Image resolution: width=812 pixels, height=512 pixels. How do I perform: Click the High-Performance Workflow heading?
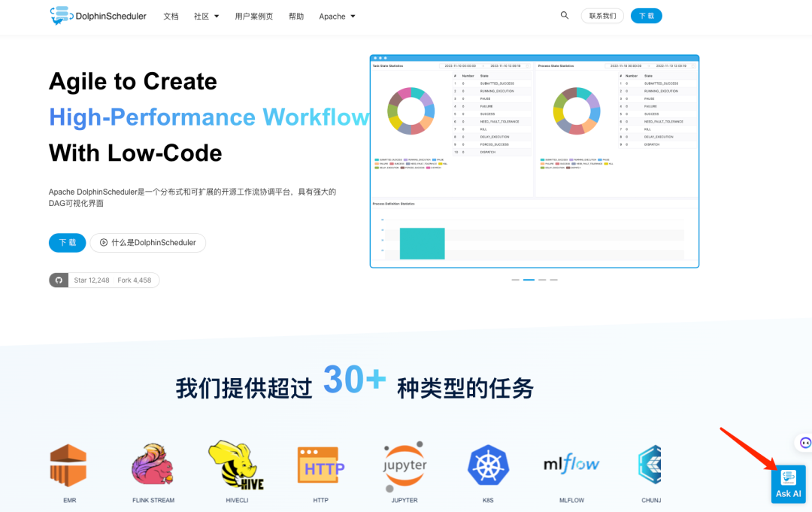pyautogui.click(x=209, y=117)
